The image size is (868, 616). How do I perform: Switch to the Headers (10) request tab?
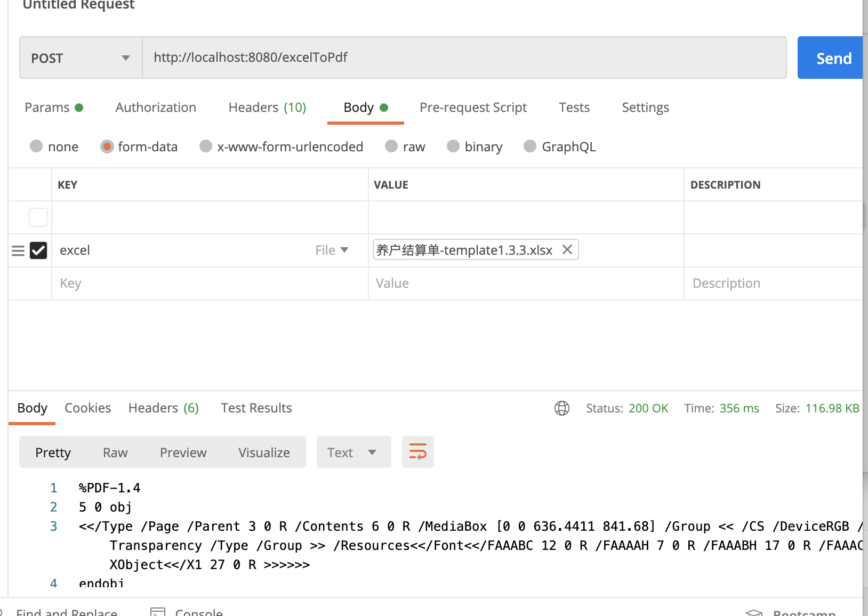(267, 107)
